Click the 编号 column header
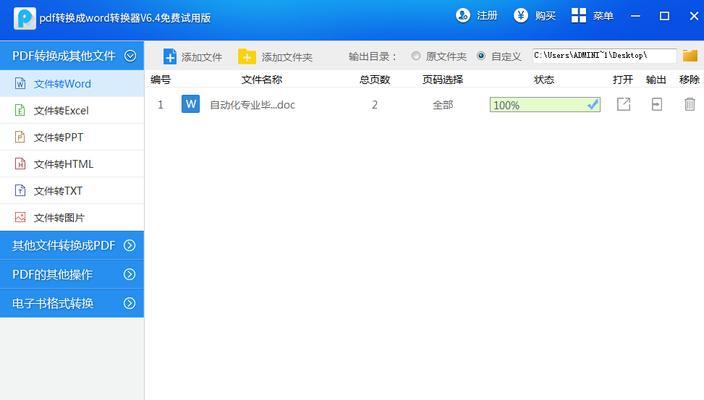Viewport: 704px width, 400px height. (x=160, y=79)
